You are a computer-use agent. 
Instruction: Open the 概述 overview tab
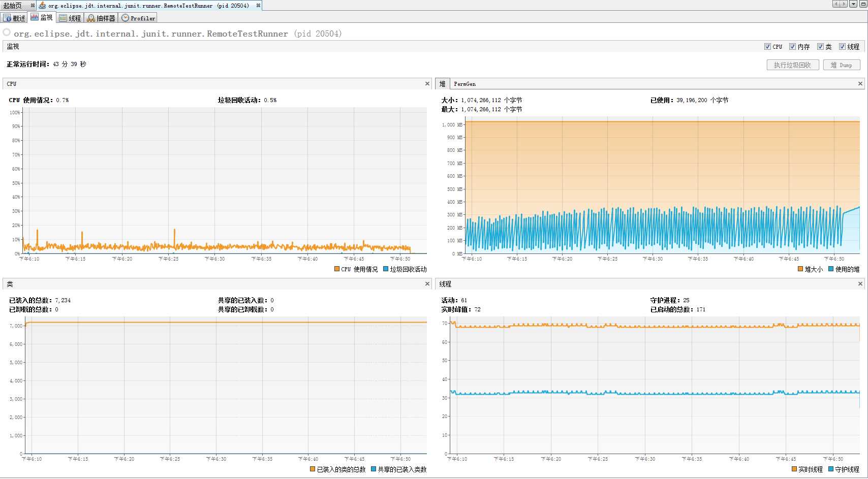pos(14,18)
